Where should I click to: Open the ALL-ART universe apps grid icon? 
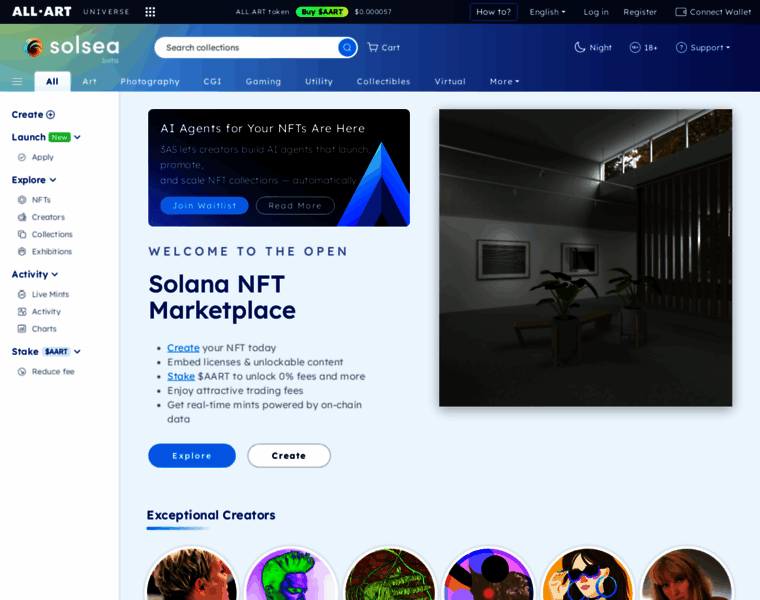(x=150, y=12)
